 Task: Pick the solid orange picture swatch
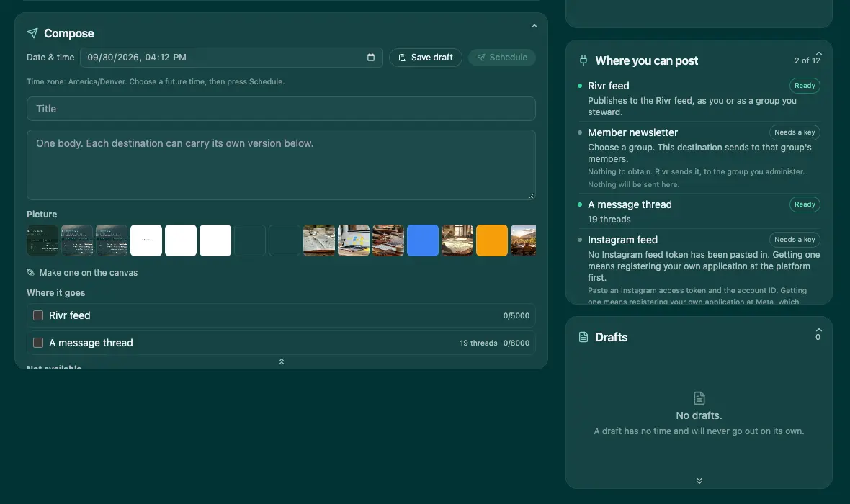coord(492,240)
